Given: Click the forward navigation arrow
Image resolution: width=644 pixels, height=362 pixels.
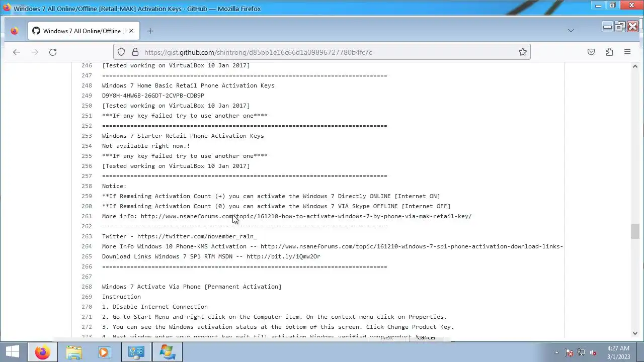Looking at the screenshot, I should (35, 52).
